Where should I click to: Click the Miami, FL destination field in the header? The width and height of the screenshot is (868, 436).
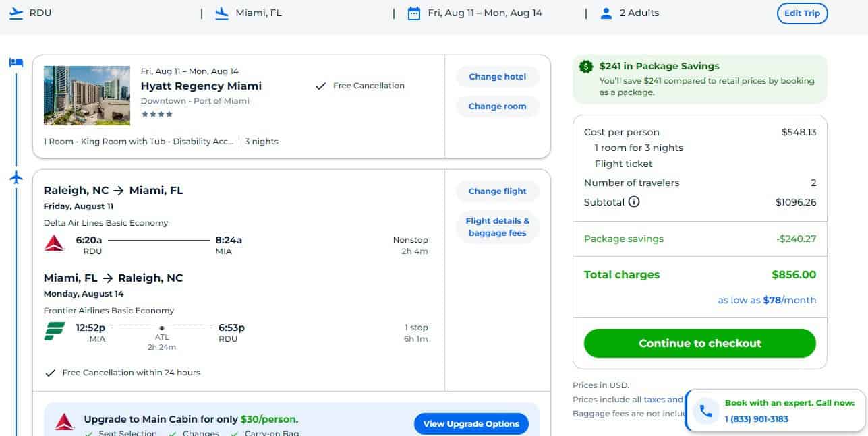[x=259, y=13]
